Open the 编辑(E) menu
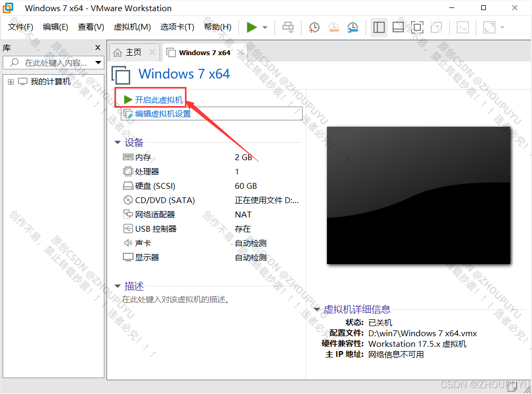Screen dimensions: 532x394 [x=56, y=27]
